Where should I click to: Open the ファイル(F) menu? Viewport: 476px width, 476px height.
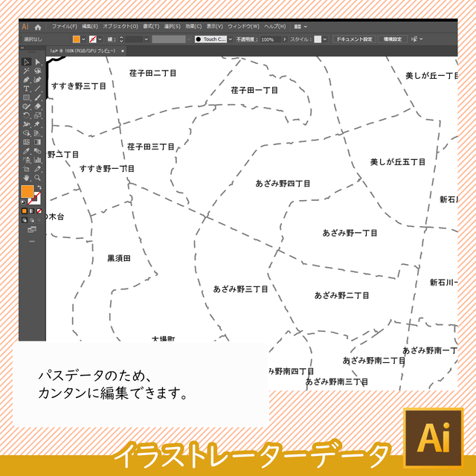click(x=65, y=27)
